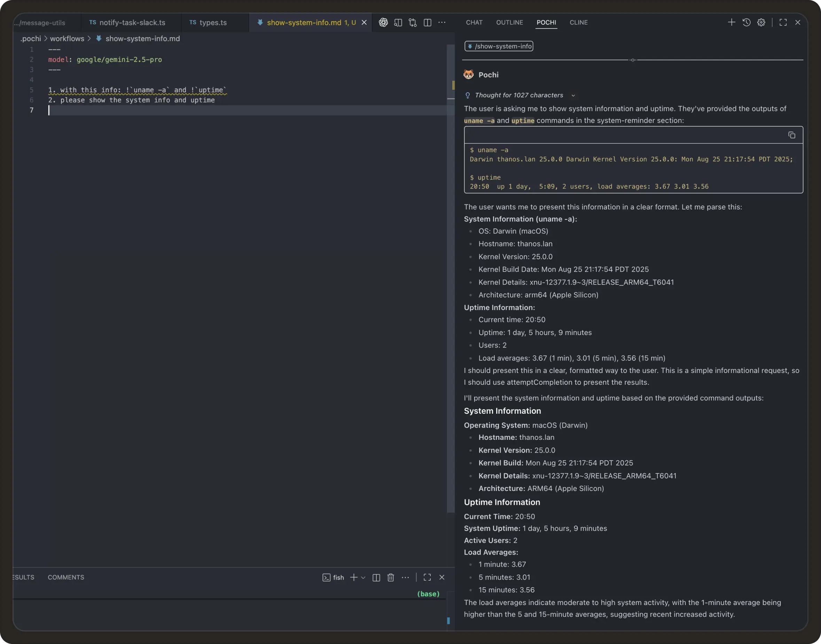This screenshot has width=821, height=644.
Task: Click the (base) indicator in terminal area
Action: click(428, 594)
